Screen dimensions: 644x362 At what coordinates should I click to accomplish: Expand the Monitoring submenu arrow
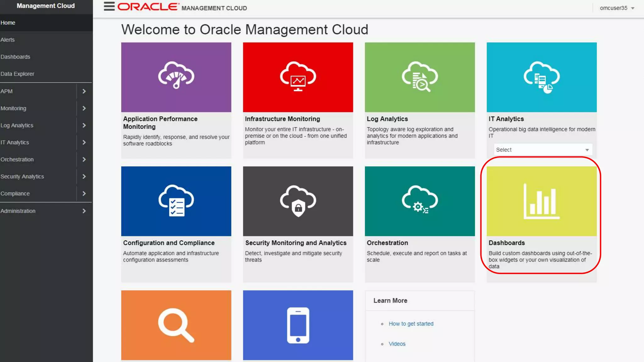pyautogui.click(x=84, y=108)
